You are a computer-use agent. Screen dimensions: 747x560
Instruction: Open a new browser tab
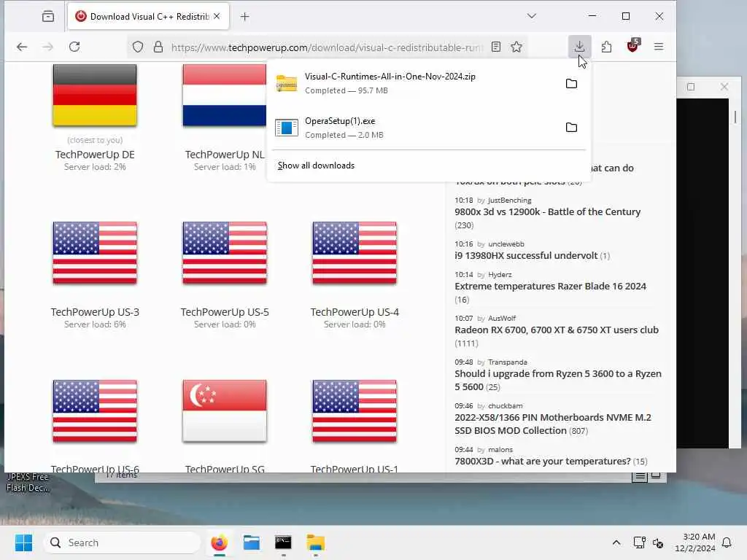click(245, 17)
